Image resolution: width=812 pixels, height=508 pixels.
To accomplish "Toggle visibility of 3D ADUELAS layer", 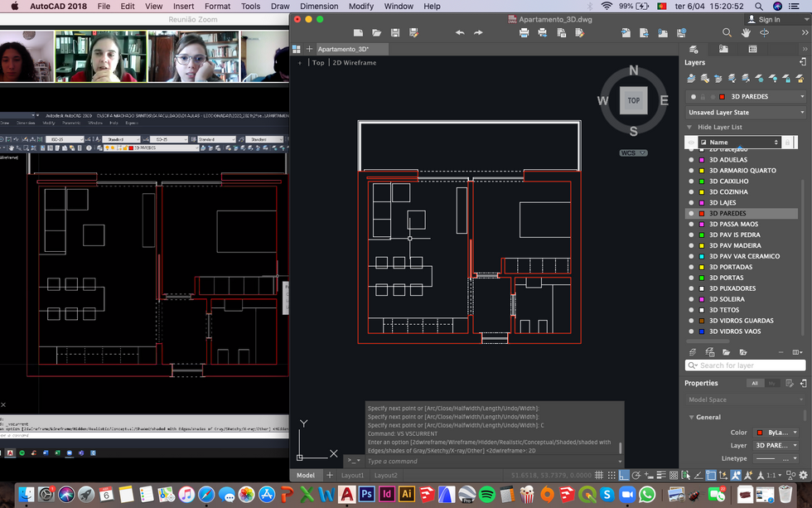I will tap(691, 160).
